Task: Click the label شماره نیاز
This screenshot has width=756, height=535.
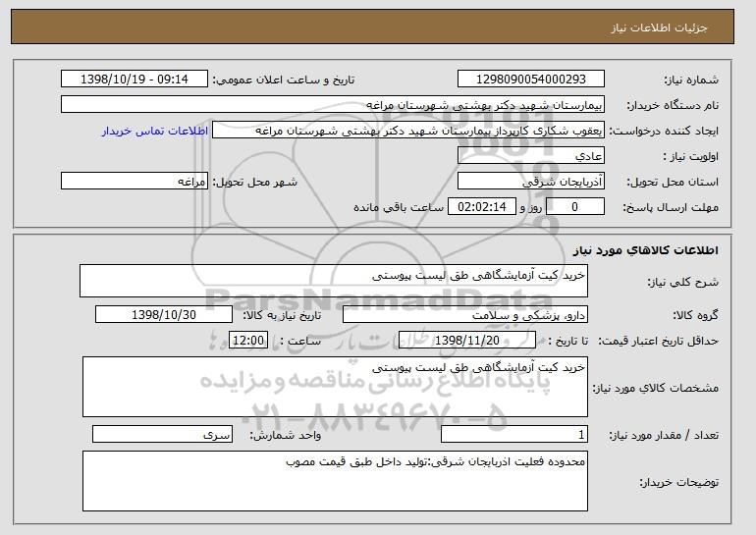Action: 691,80
